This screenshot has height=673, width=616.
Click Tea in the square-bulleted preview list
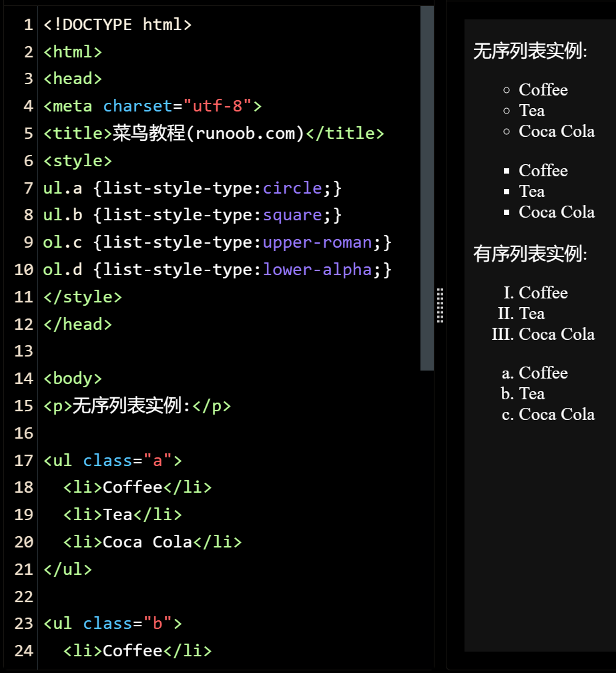(x=532, y=192)
